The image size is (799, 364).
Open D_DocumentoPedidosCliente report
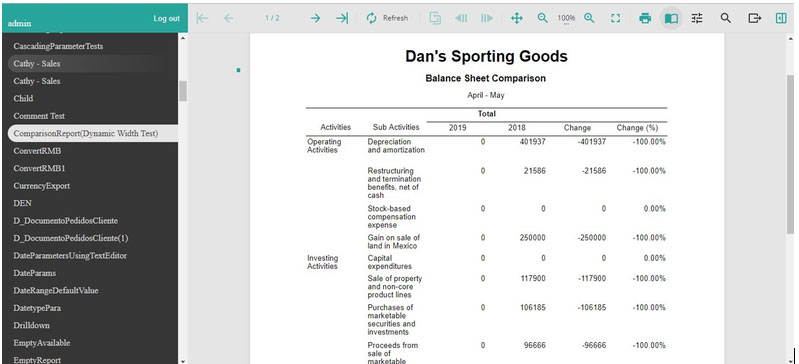(x=66, y=221)
